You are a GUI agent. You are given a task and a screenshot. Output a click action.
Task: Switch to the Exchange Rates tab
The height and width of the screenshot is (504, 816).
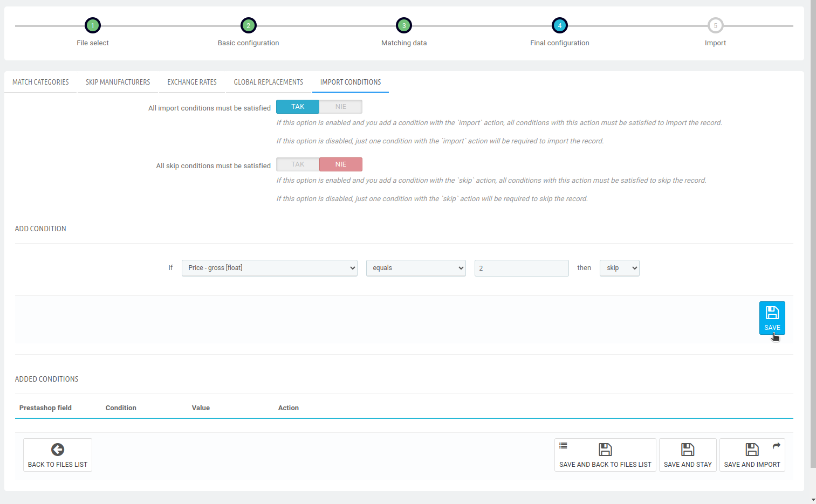coord(192,82)
